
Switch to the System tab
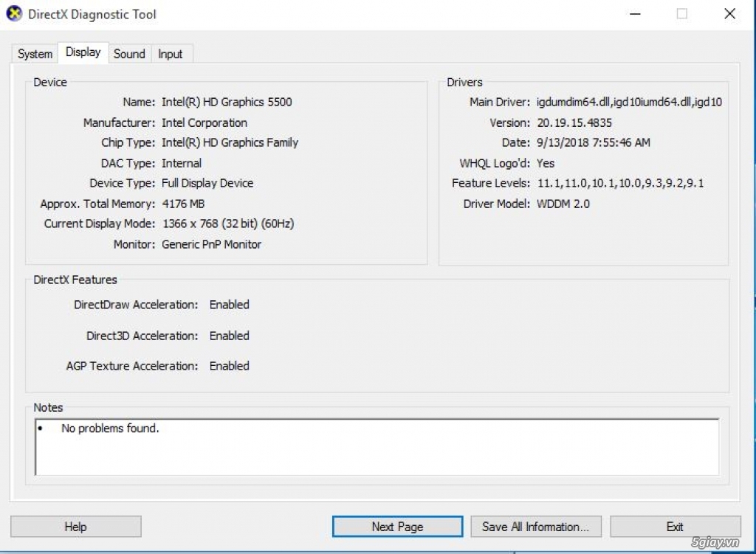point(33,53)
